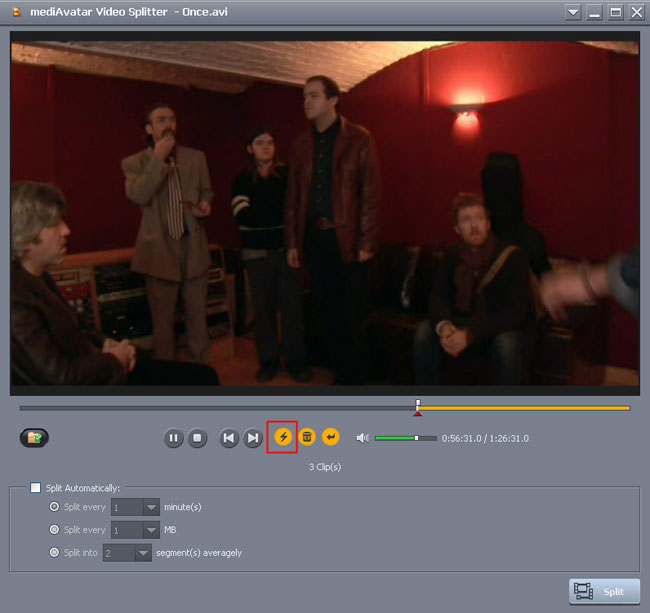Click the mediAvatar app icon in title bar
This screenshot has height=613, width=650.
17,12
